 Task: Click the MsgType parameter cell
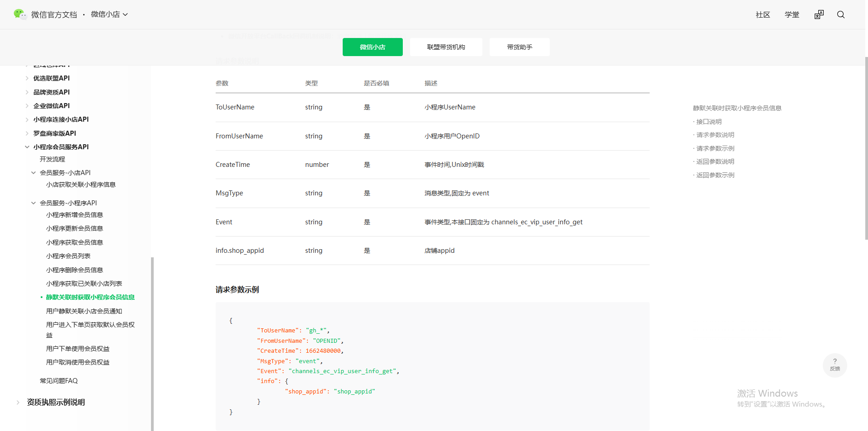point(229,193)
